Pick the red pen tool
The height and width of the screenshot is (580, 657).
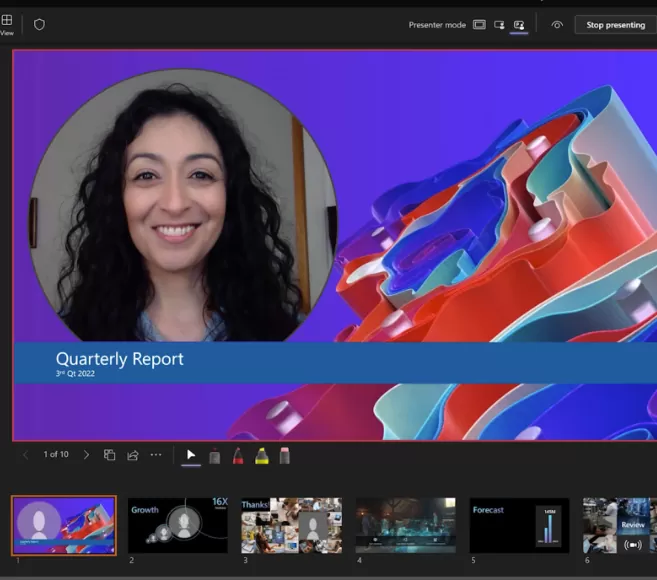click(238, 456)
